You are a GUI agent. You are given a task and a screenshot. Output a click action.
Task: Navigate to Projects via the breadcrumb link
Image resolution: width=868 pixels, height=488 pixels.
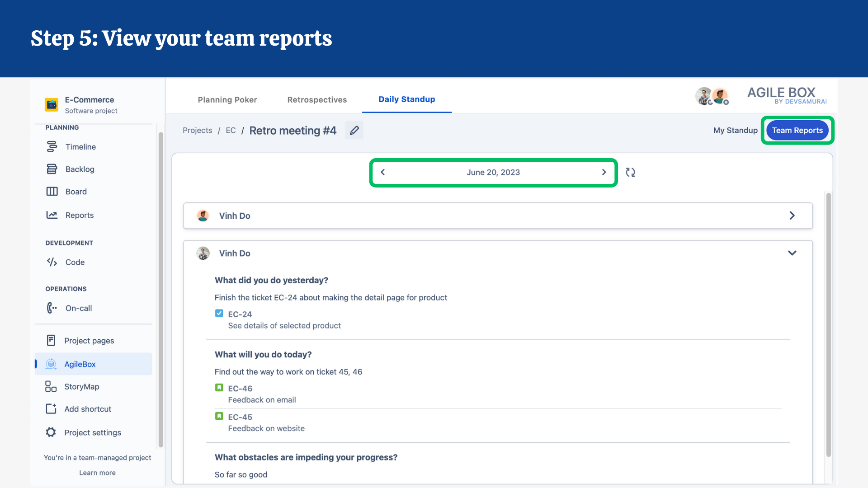[x=197, y=130]
